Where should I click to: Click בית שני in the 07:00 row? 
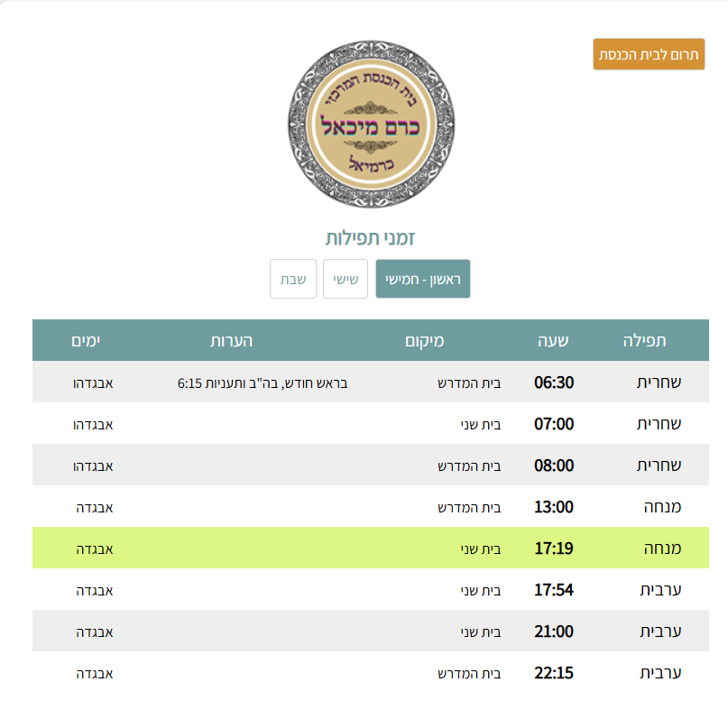(x=481, y=425)
